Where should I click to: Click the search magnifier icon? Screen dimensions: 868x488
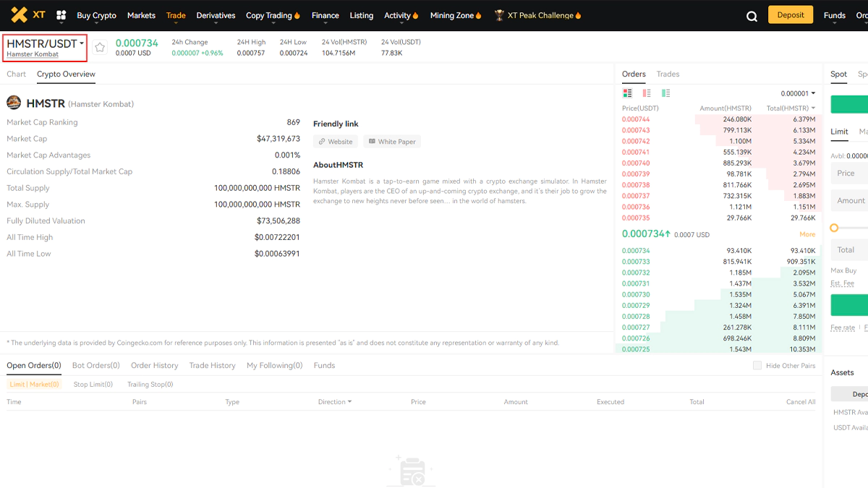pyautogui.click(x=752, y=16)
